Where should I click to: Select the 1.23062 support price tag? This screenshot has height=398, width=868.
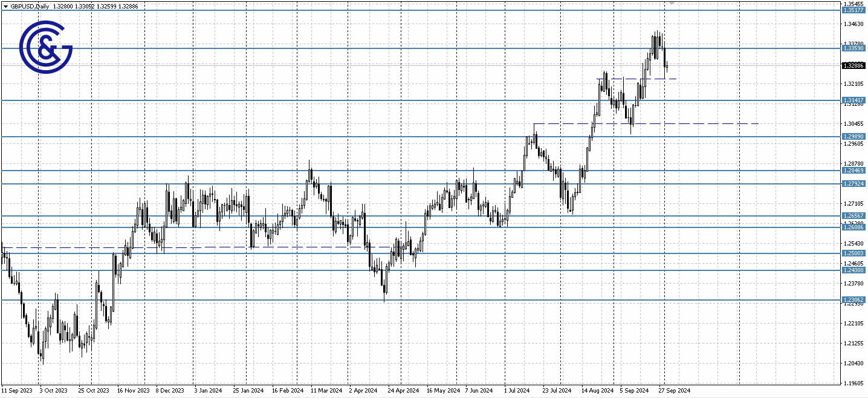click(x=852, y=300)
